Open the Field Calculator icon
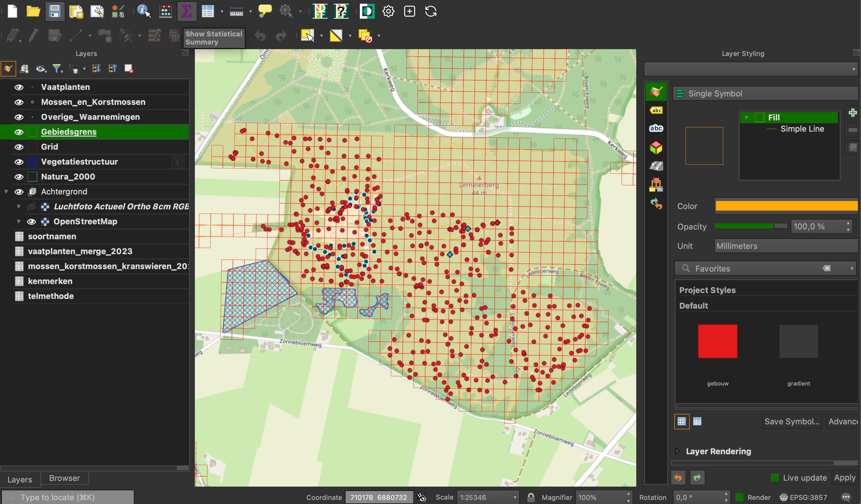The image size is (861, 504). (165, 11)
